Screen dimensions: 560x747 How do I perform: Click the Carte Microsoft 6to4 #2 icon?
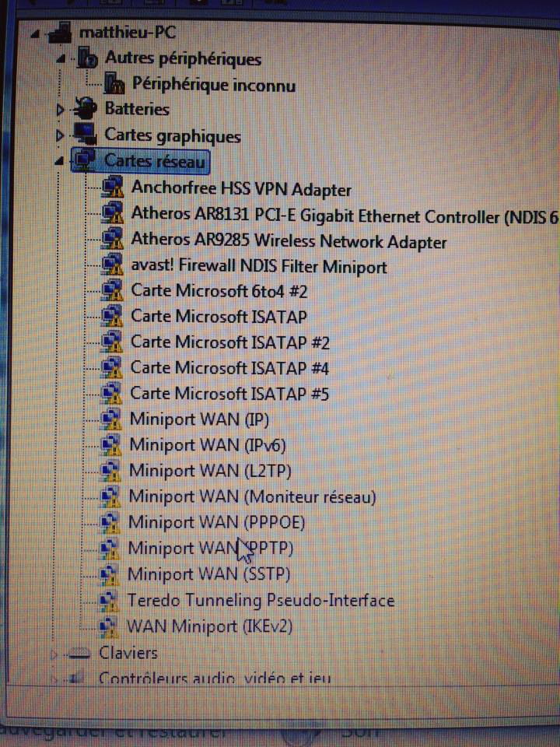point(113,289)
